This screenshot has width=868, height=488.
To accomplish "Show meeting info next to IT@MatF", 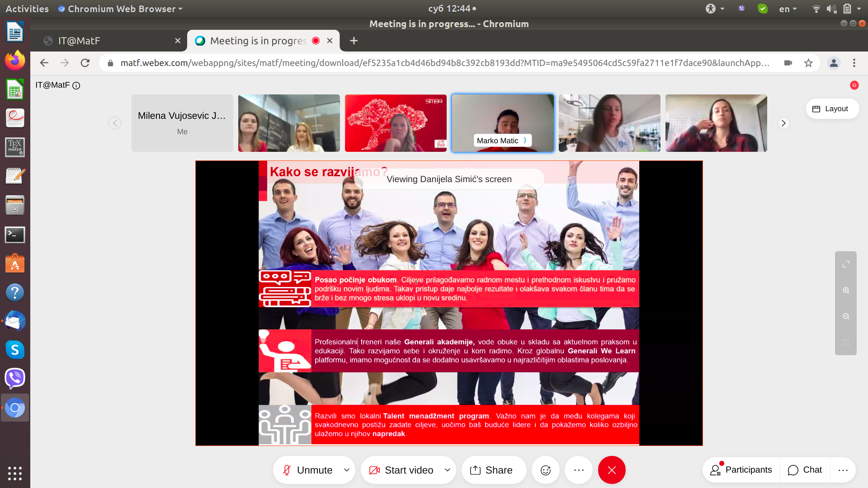I will tap(76, 85).
